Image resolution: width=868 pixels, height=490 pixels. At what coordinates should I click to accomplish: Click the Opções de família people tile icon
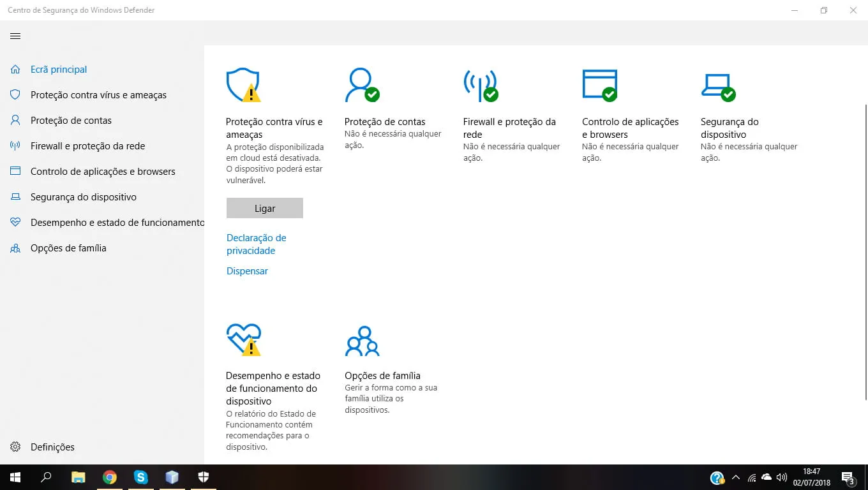coord(362,341)
